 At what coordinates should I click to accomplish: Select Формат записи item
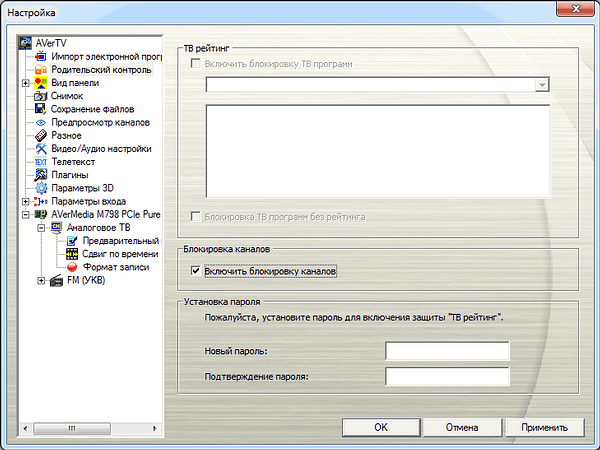tap(116, 267)
